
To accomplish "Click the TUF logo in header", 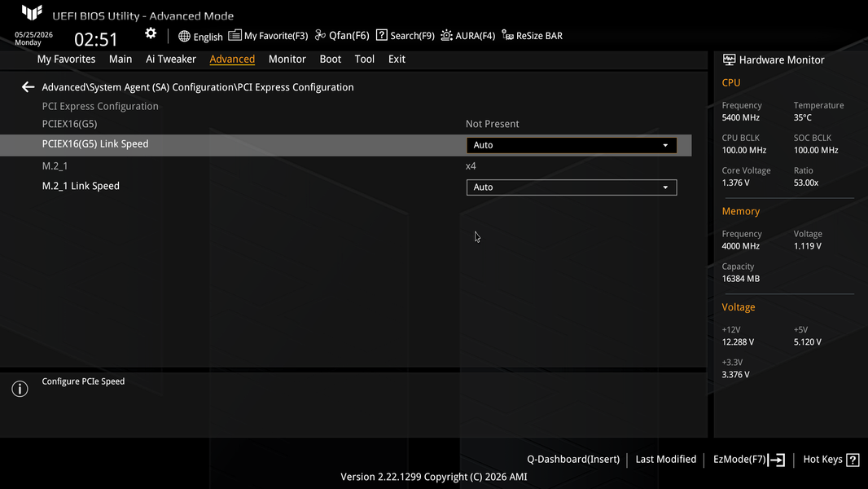I will click(32, 12).
